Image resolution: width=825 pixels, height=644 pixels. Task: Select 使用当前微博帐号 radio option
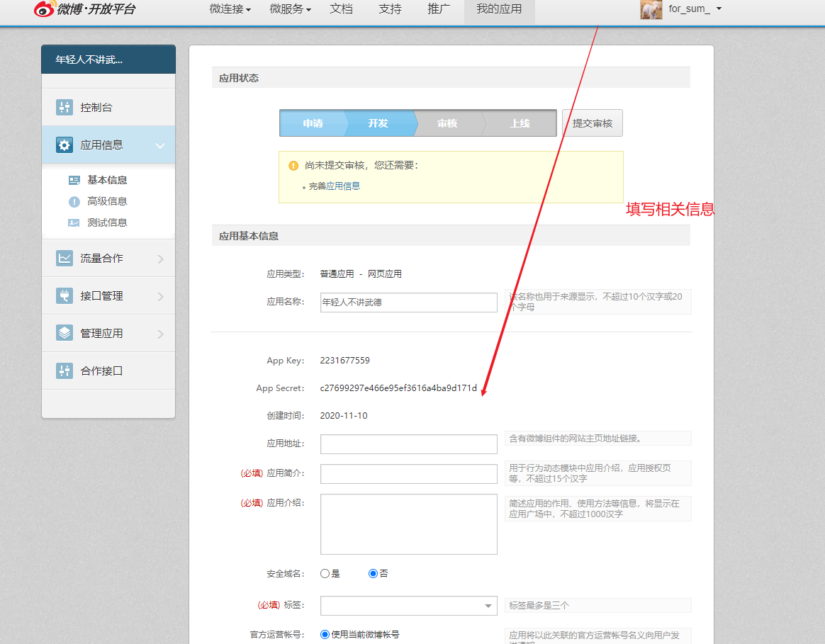[325, 635]
